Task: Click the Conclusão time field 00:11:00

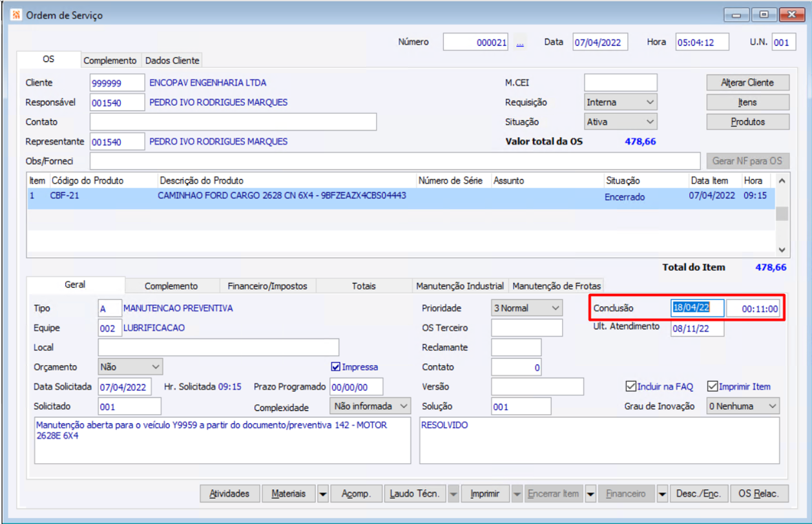Action: coord(753,309)
